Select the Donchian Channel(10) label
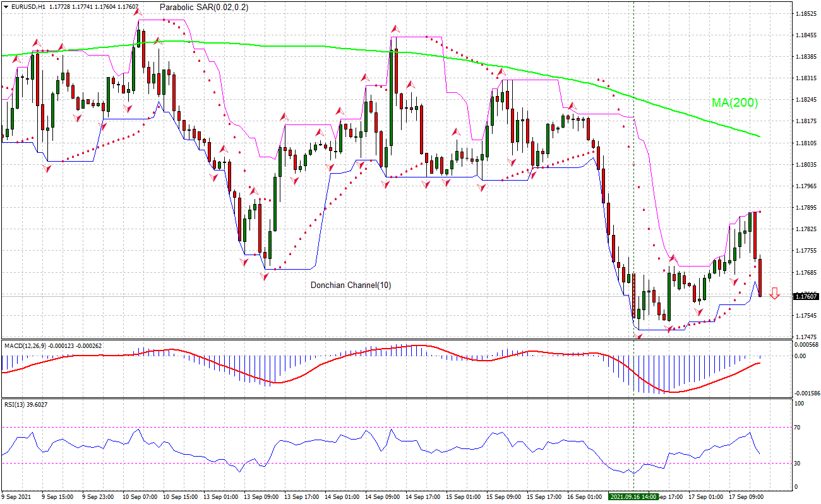This screenshot has height=504, width=821. (349, 285)
